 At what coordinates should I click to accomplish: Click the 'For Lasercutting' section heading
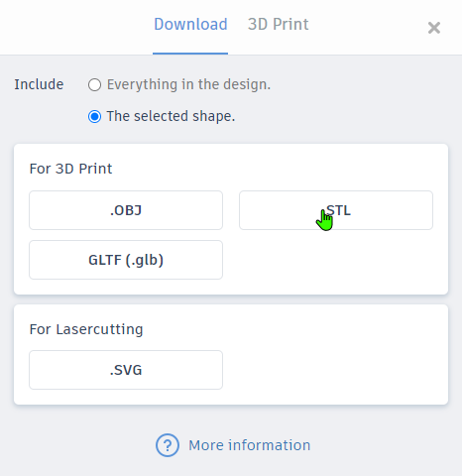coord(86,329)
